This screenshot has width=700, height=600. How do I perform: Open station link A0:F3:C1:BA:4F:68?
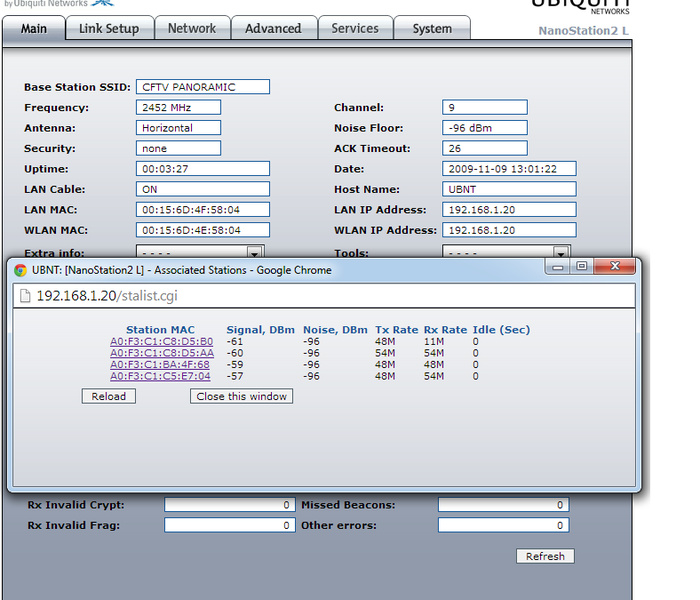[x=160, y=365]
